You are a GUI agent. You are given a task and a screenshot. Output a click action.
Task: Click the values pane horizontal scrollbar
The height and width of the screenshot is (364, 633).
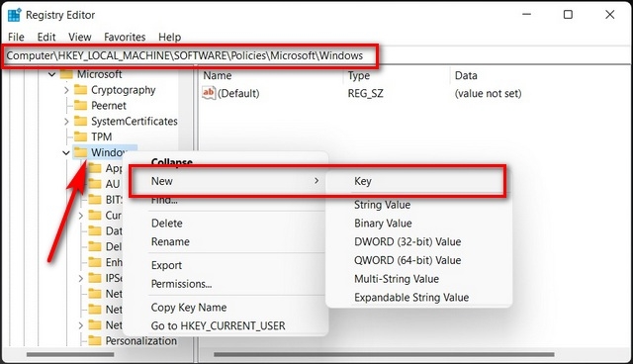point(384,354)
